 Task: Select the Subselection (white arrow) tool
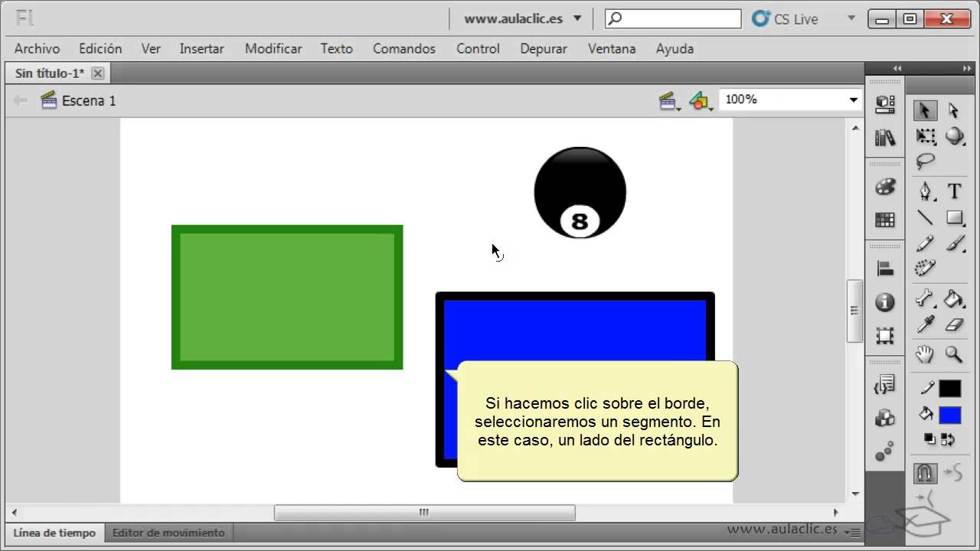point(954,110)
